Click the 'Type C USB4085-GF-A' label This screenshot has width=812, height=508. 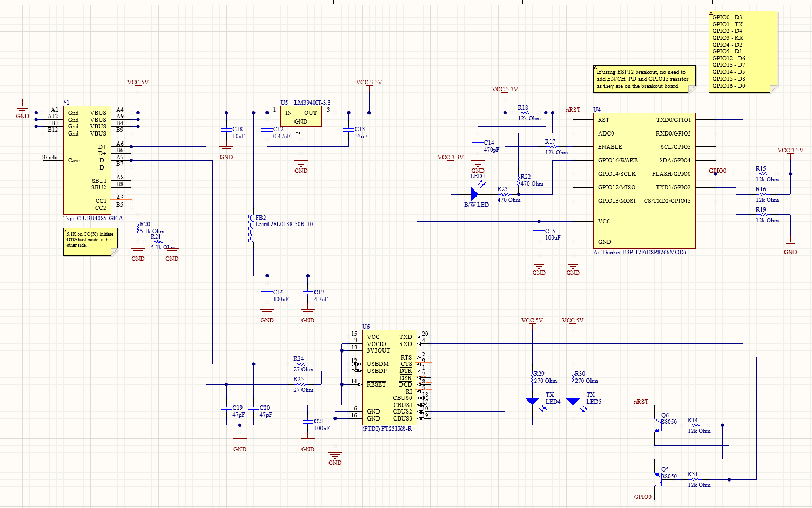(x=93, y=218)
